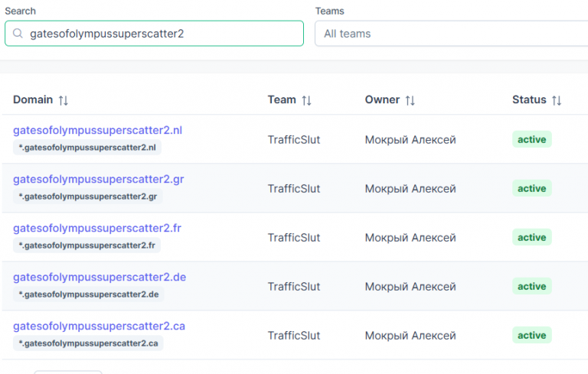Click owner Мокрый Алексей in the .de row
The image size is (588, 374).
point(410,287)
